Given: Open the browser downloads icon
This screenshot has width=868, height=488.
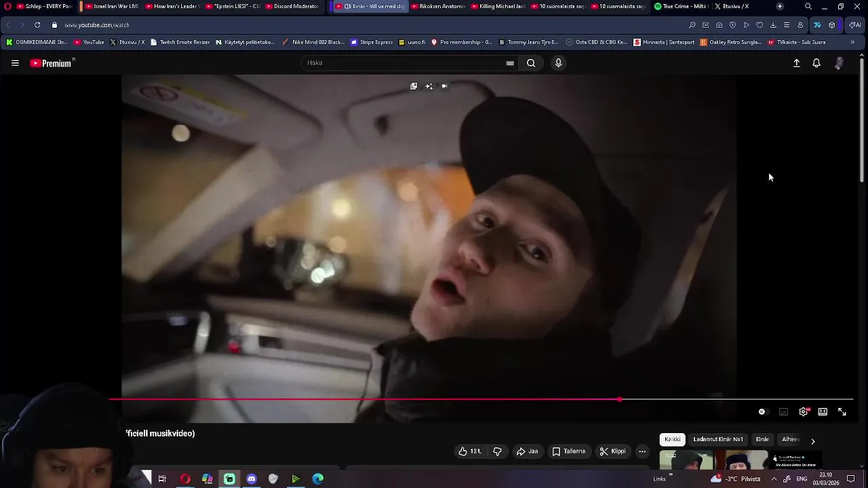Looking at the screenshot, I should 773,25.
